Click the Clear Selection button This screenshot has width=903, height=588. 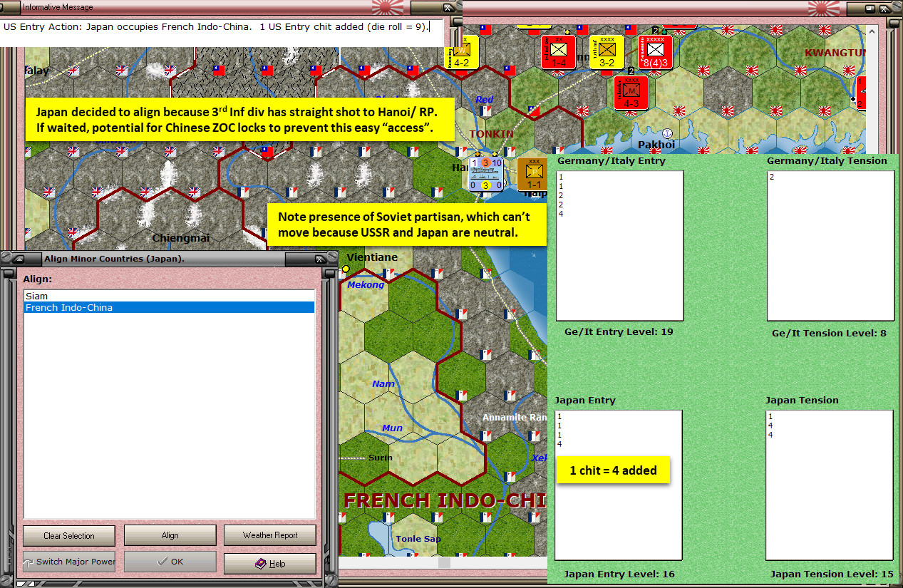(x=69, y=535)
